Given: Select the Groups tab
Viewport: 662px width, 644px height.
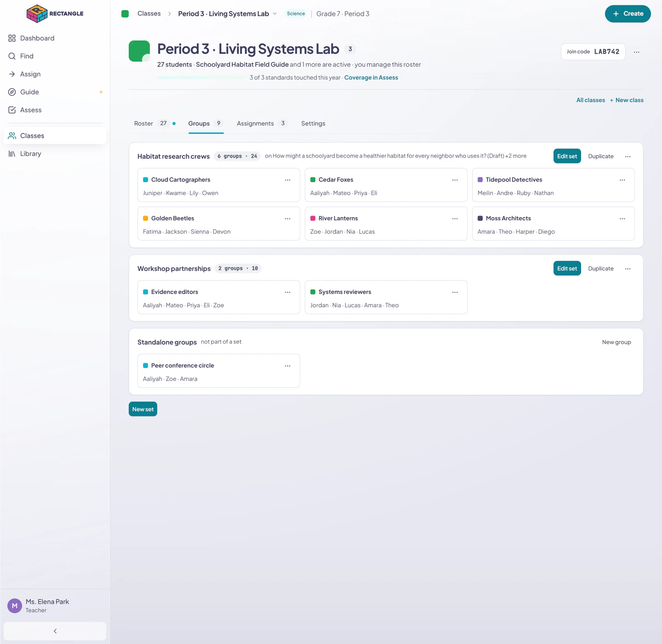Looking at the screenshot, I should pos(206,123).
